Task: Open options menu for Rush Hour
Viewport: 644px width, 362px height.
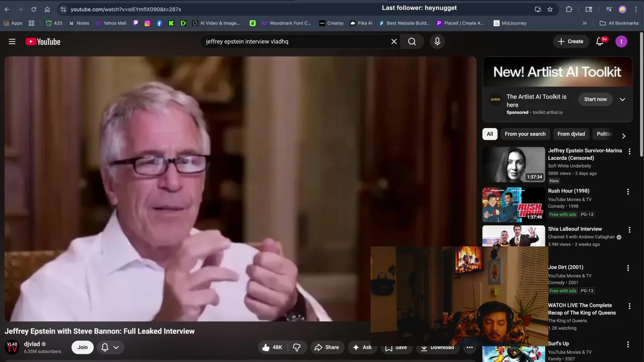Action: click(628, 192)
